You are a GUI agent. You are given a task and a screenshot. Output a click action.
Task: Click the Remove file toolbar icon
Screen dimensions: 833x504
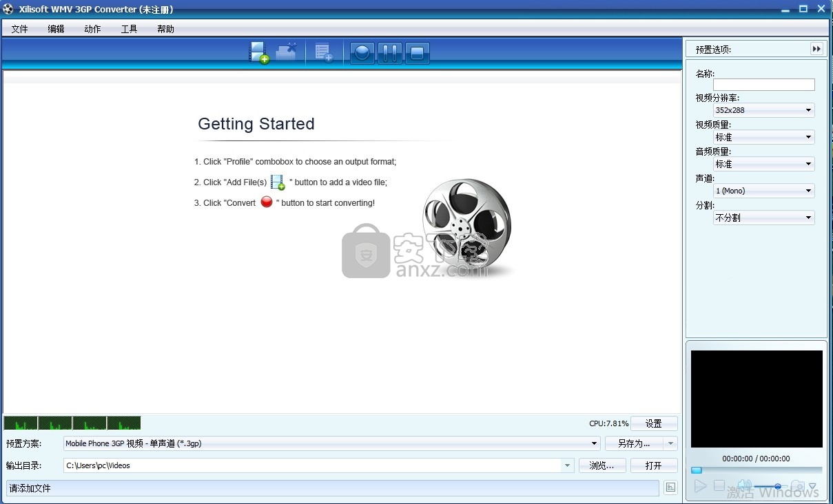pyautogui.click(x=286, y=53)
